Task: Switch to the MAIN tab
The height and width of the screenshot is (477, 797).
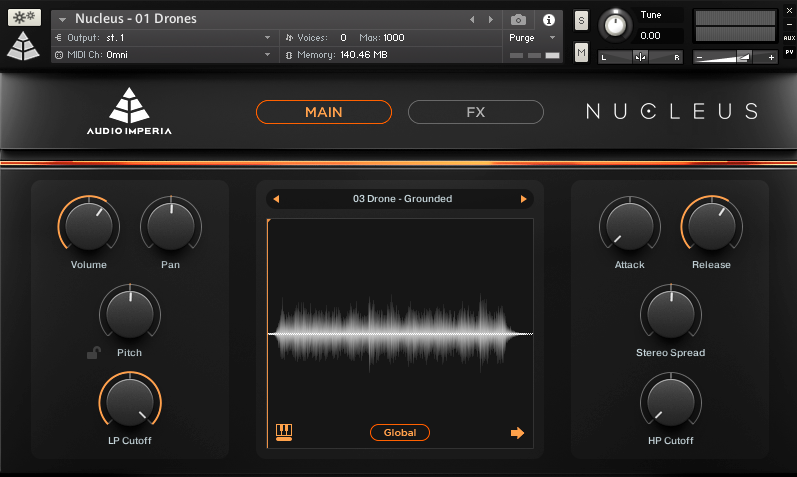Action: pyautogui.click(x=324, y=112)
